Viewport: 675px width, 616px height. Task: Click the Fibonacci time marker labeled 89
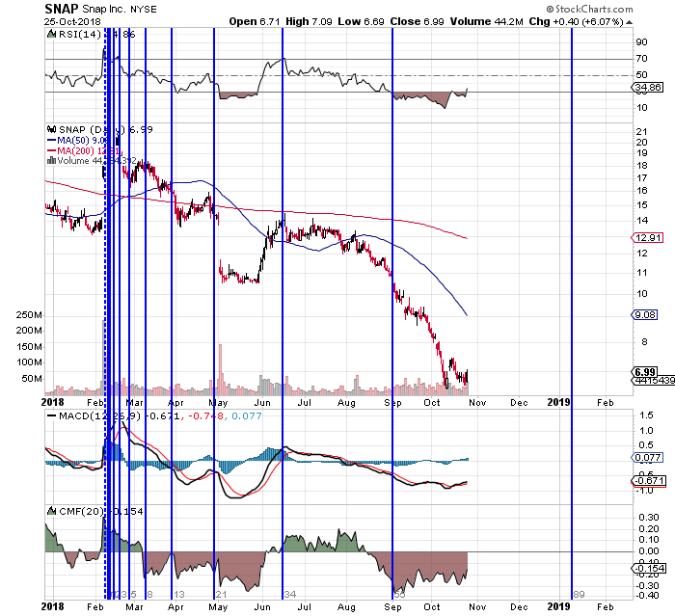click(579, 595)
